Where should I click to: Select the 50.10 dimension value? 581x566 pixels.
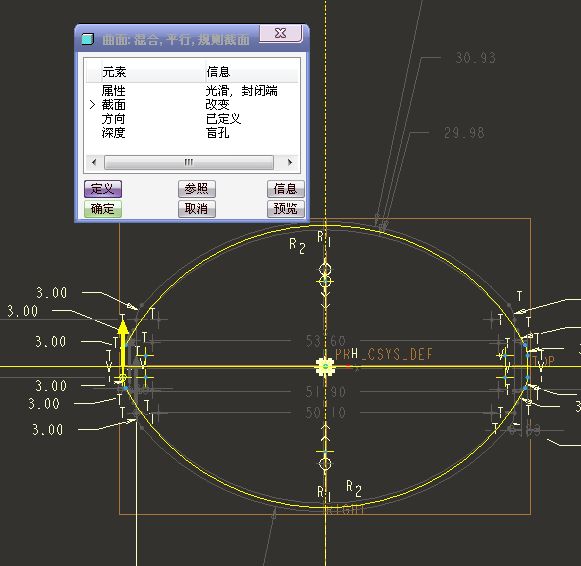(326, 412)
